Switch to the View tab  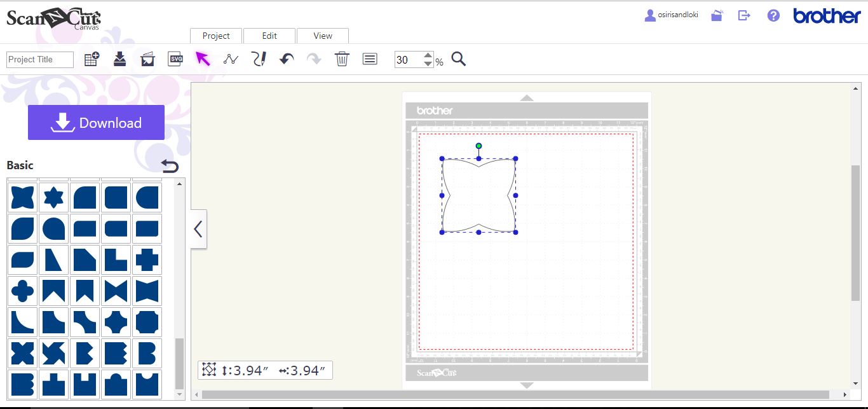tap(322, 36)
